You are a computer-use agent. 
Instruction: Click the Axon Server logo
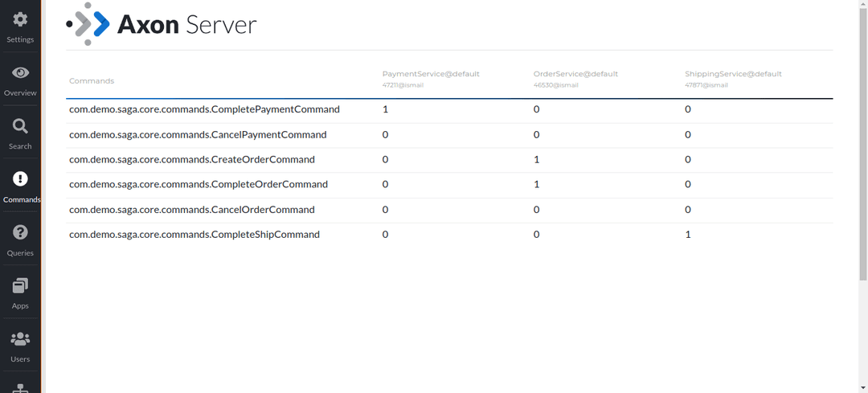point(162,24)
